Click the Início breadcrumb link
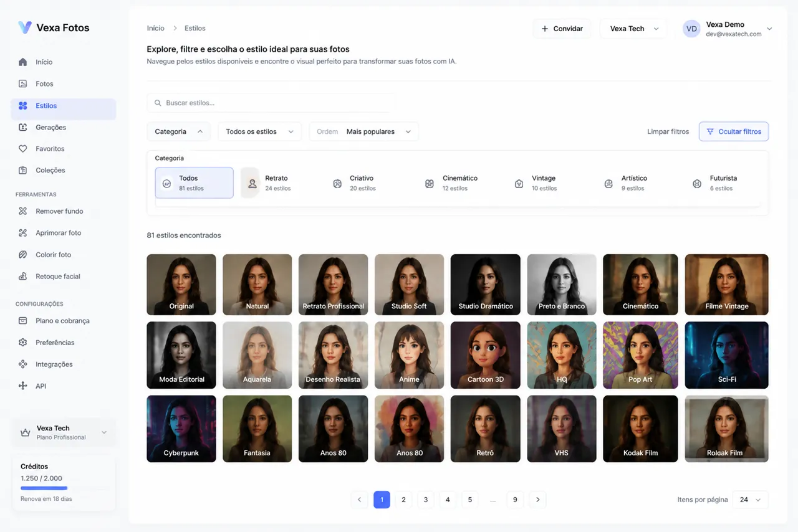Viewport: 798px width, 532px height. tap(156, 28)
